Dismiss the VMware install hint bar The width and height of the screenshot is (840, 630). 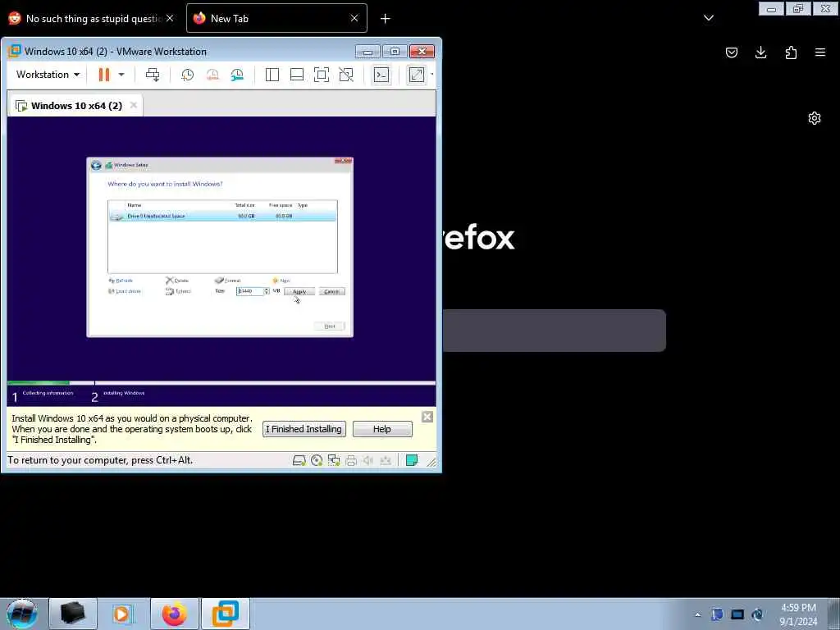pyautogui.click(x=427, y=417)
